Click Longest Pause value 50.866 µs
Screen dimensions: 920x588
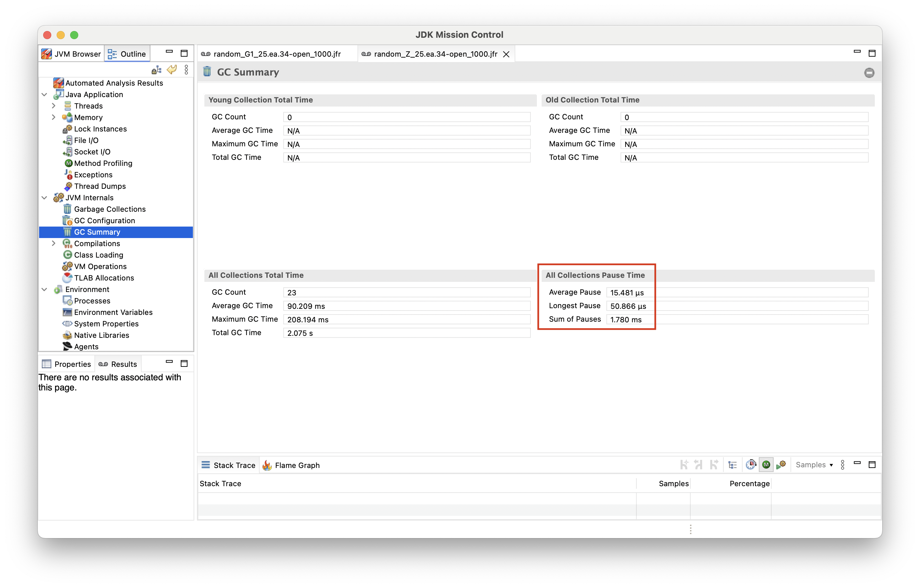pos(737,306)
